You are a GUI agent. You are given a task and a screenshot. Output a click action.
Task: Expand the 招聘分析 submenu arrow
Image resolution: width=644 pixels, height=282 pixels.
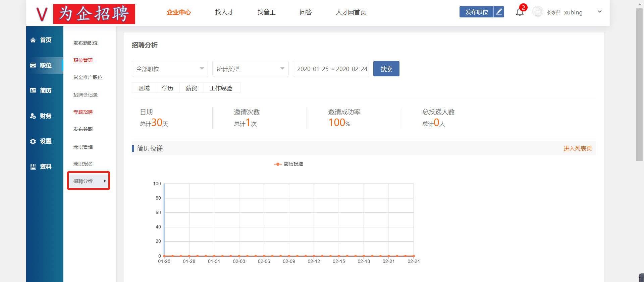click(x=105, y=181)
